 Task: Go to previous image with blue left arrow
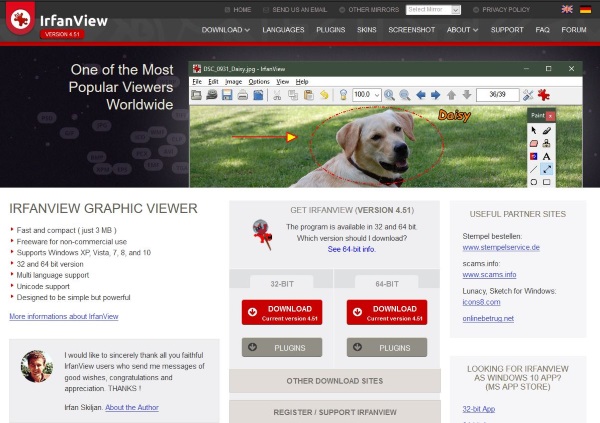(x=421, y=95)
